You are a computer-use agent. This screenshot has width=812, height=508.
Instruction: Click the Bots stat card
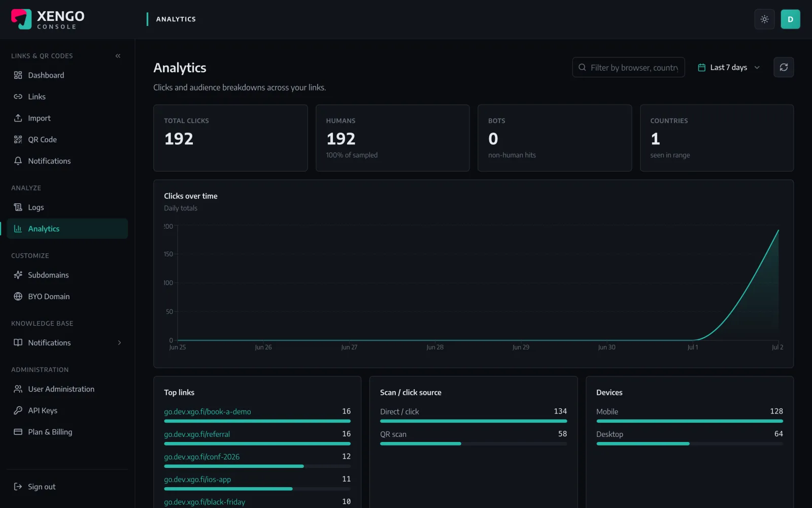pyautogui.click(x=555, y=138)
